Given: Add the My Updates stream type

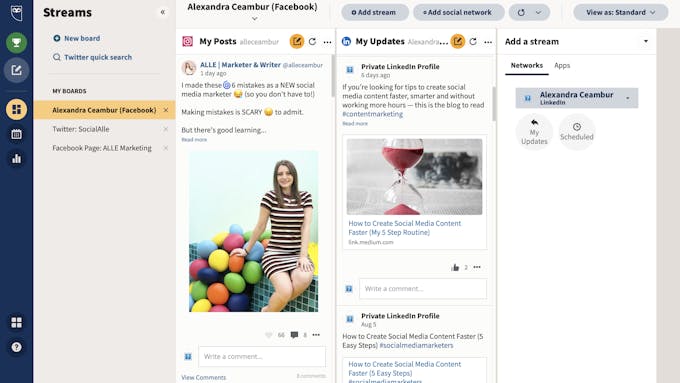Looking at the screenshot, I should [x=534, y=132].
